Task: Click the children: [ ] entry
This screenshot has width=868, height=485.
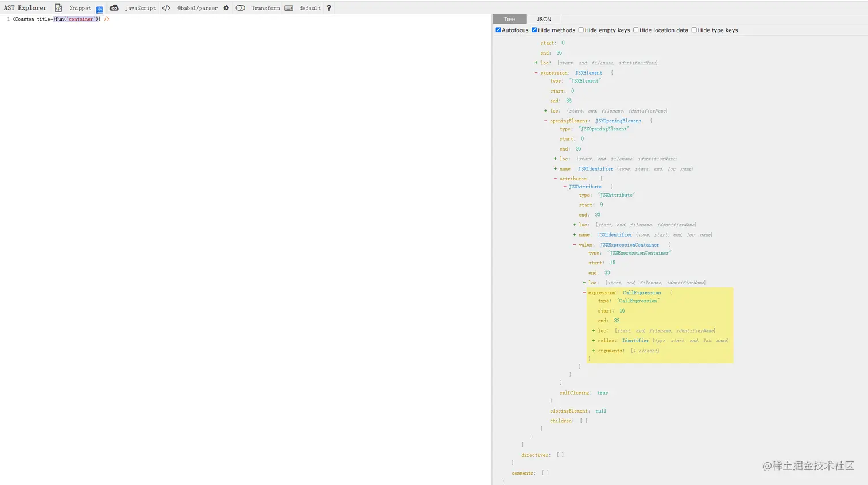Action: click(568, 421)
